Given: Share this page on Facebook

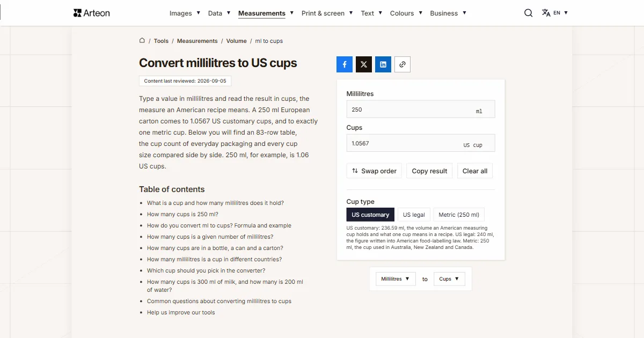Looking at the screenshot, I should point(345,64).
